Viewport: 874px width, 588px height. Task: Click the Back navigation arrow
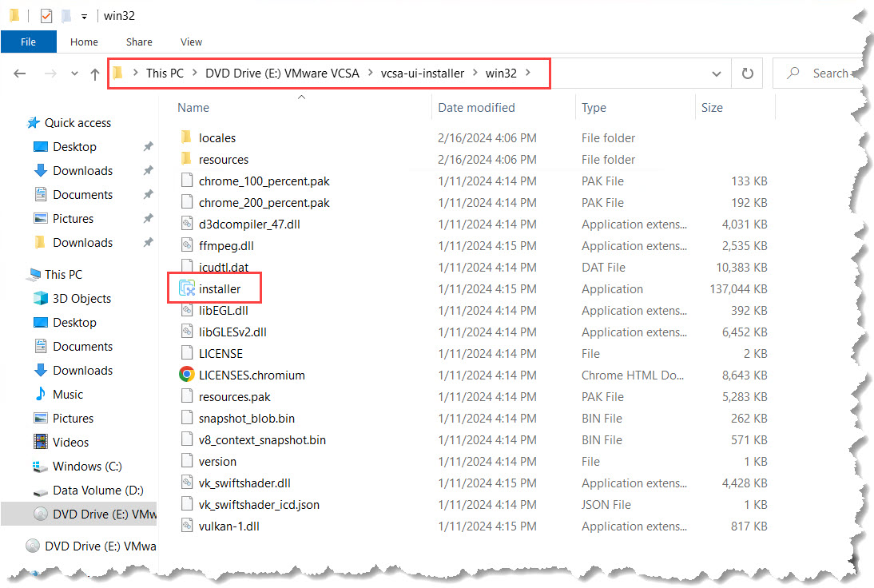pos(19,73)
